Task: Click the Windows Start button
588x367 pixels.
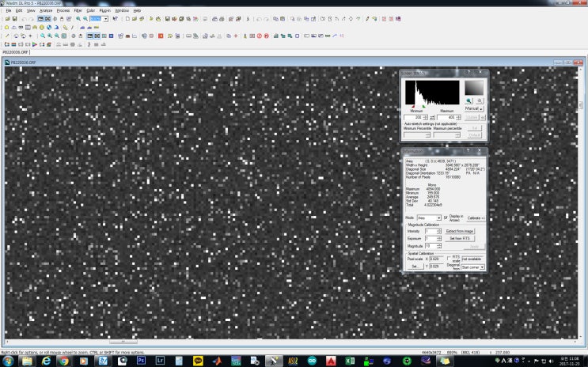Action: [x=8, y=361]
